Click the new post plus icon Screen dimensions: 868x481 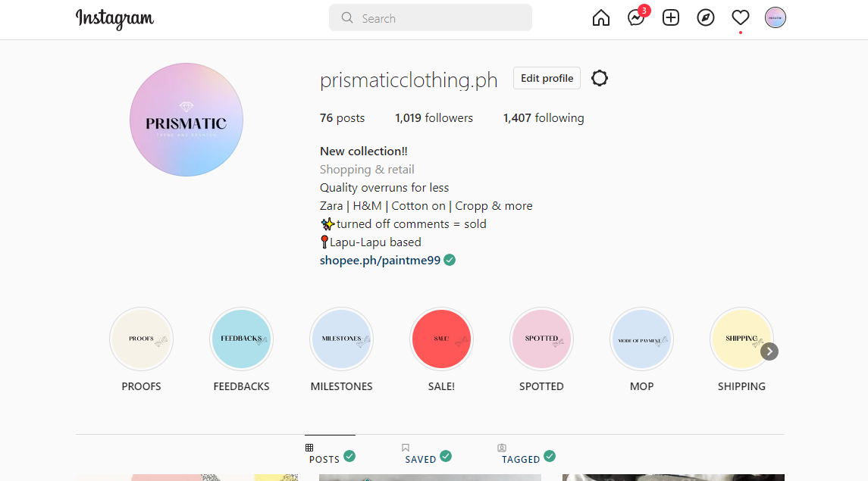[671, 18]
